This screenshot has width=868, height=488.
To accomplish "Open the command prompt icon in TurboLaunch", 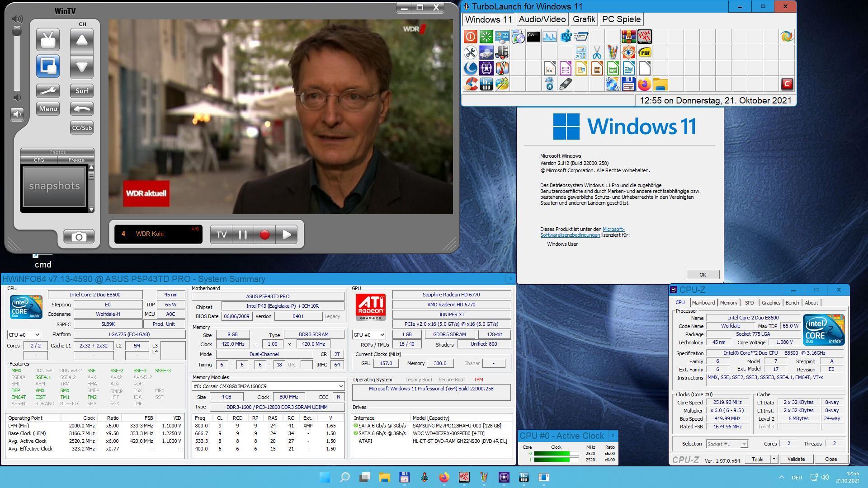I will point(533,37).
